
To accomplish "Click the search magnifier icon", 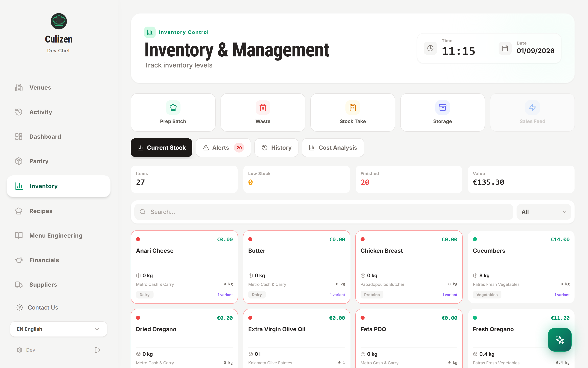I will [x=143, y=212].
